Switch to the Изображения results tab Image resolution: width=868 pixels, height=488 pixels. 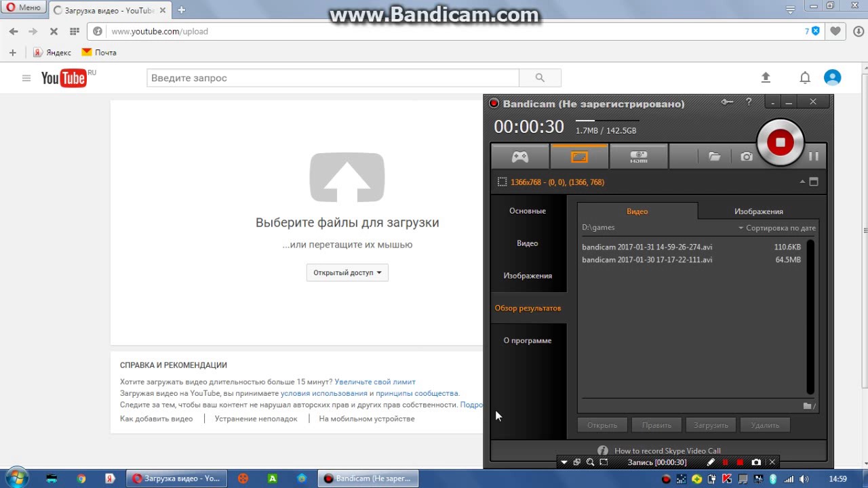(758, 211)
